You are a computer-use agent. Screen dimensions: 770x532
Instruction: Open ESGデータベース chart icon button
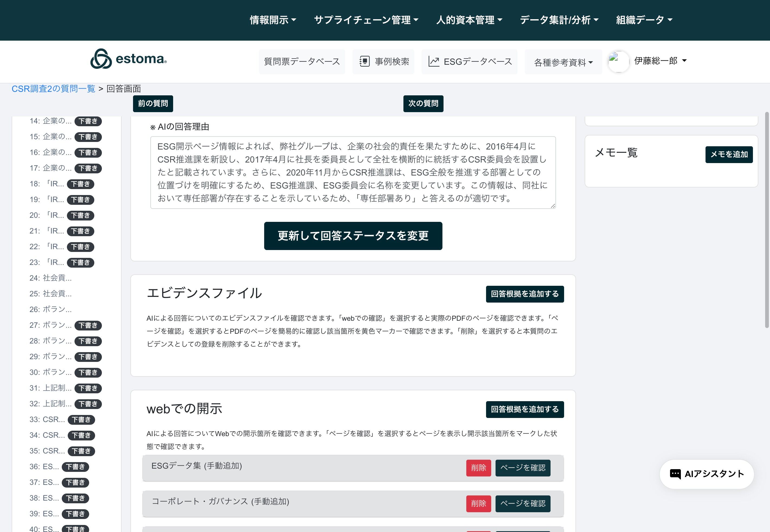(469, 62)
